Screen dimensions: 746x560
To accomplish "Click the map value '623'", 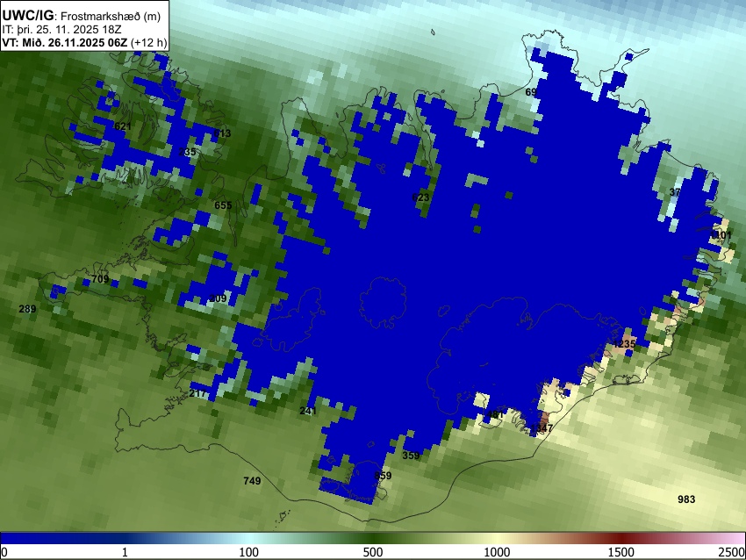I will click(420, 197).
